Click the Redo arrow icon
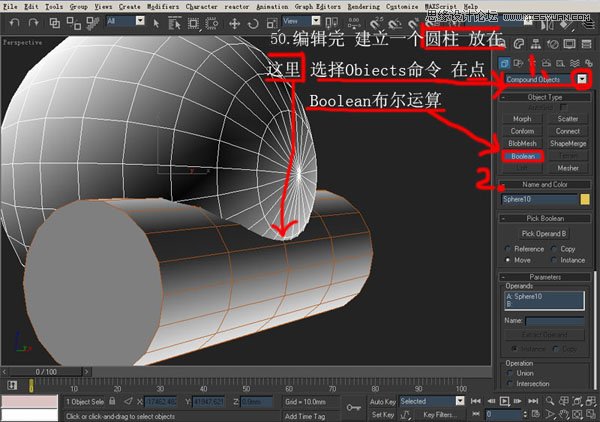Image resolution: width=600 pixels, height=422 pixels. pyautogui.click(x=34, y=23)
